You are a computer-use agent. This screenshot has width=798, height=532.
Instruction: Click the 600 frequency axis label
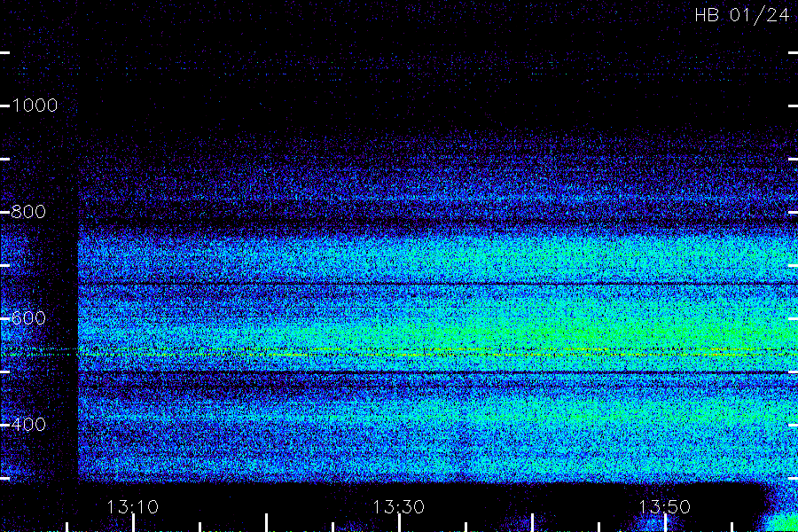[x=28, y=318]
